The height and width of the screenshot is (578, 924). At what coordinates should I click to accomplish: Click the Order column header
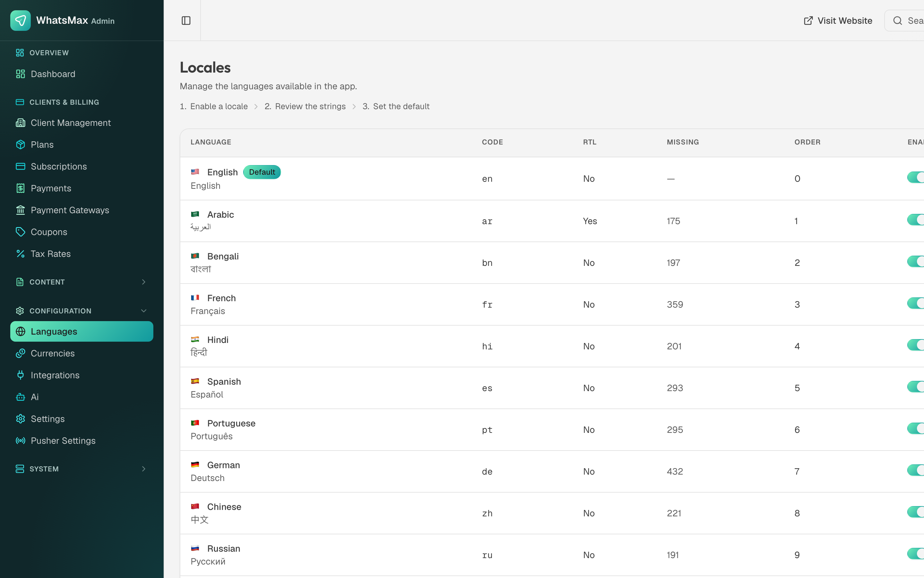(807, 142)
